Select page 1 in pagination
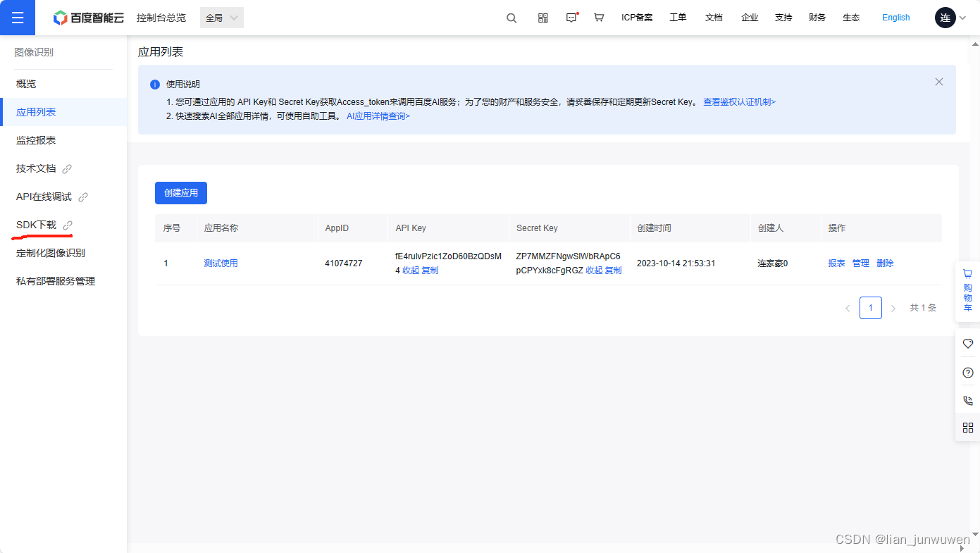 871,308
